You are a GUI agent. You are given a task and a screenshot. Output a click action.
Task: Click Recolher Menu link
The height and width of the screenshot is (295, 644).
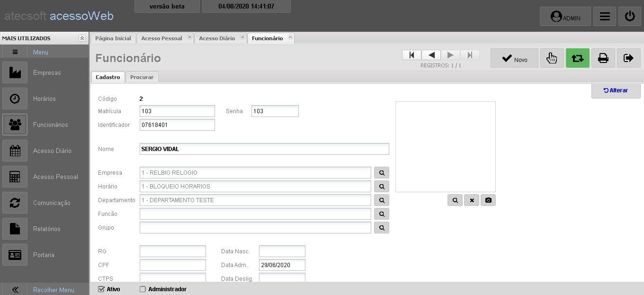[54, 290]
